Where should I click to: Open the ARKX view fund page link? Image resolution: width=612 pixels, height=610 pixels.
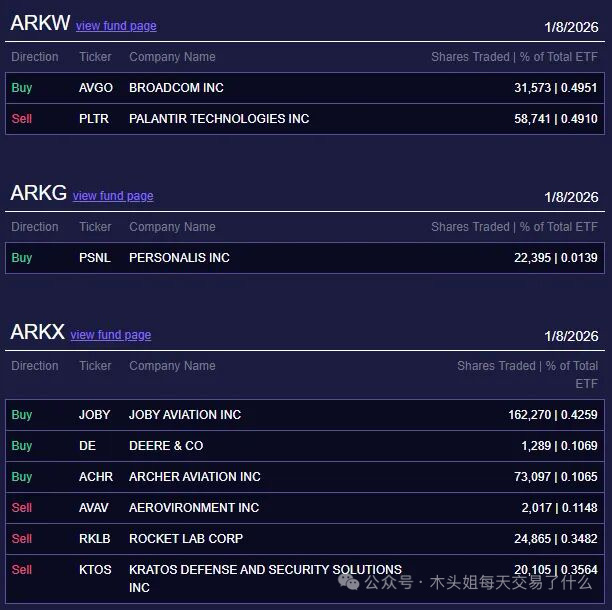pos(110,335)
